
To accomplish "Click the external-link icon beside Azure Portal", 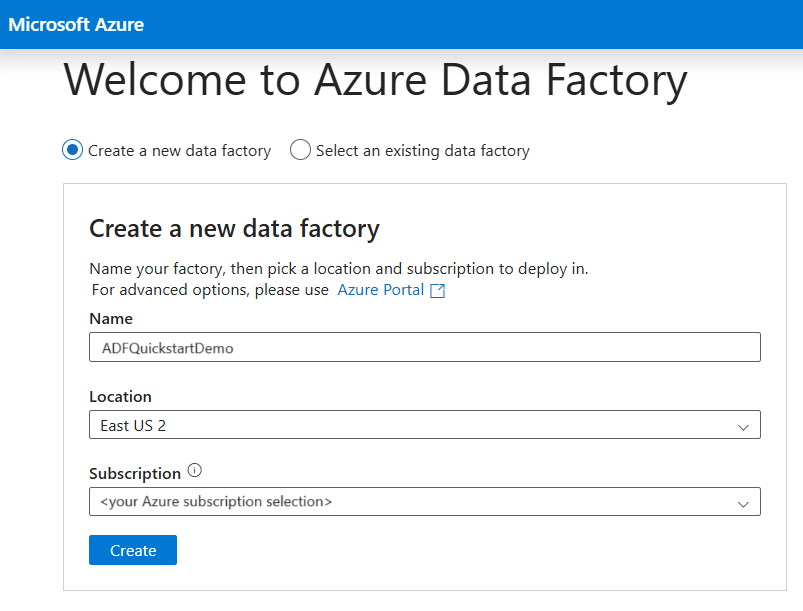I will [435, 289].
